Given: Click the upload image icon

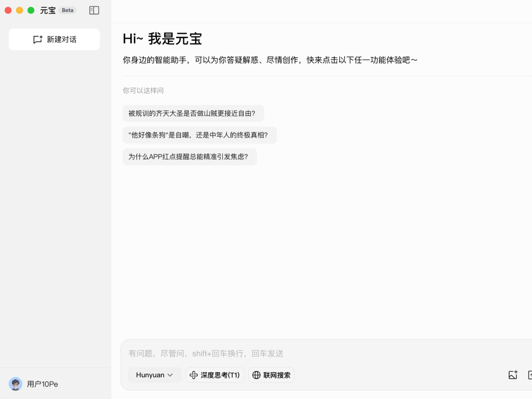Looking at the screenshot, I should pyautogui.click(x=513, y=374).
